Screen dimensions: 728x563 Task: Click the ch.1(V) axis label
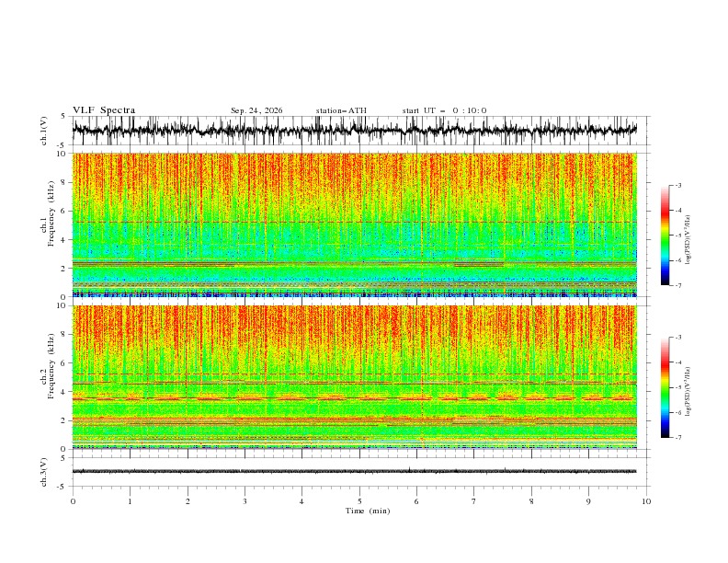[44, 131]
